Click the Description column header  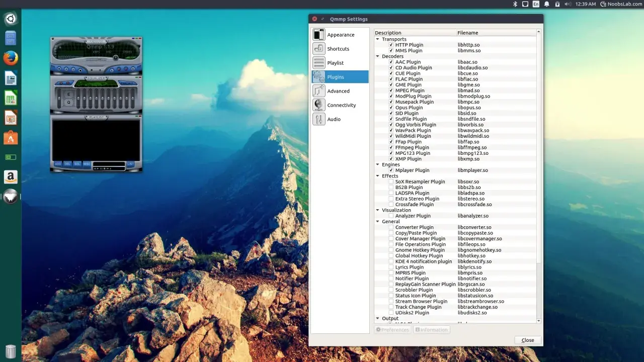click(x=415, y=33)
